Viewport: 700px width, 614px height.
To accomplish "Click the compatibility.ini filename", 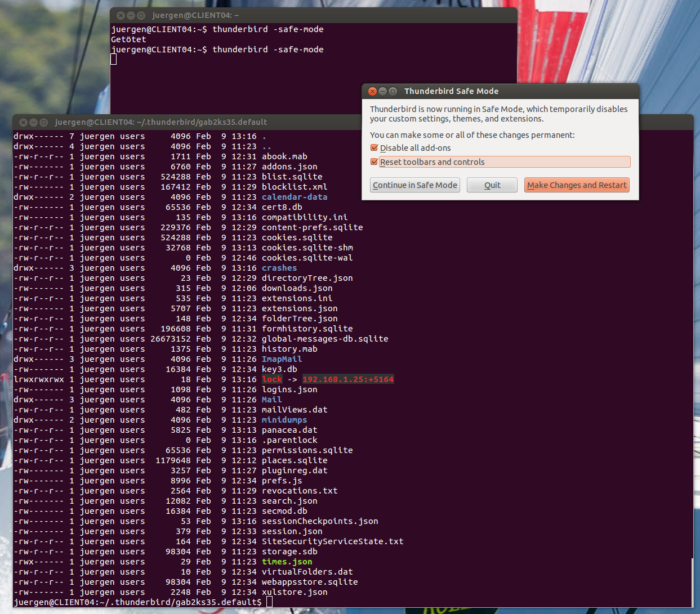I will pyautogui.click(x=305, y=217).
